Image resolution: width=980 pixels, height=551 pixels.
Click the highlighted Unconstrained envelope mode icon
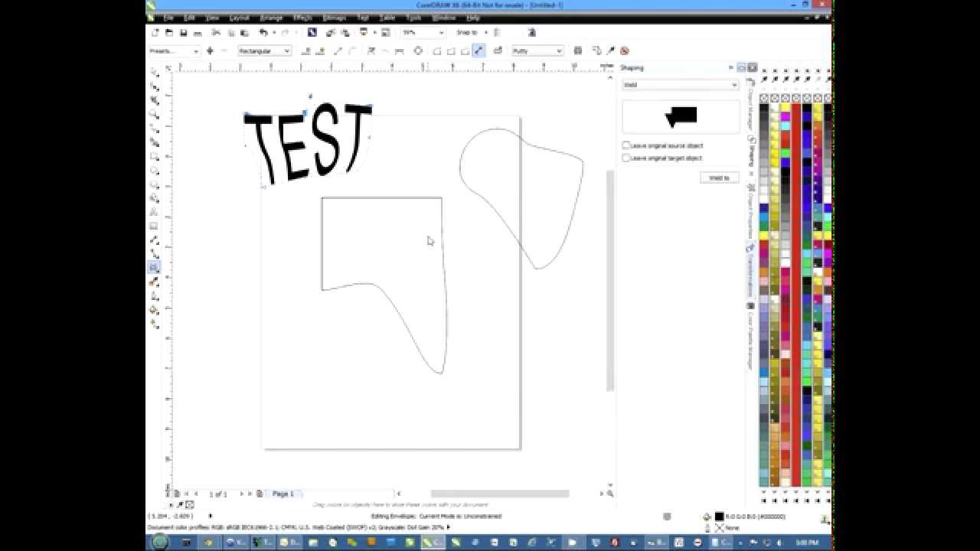coord(479,51)
